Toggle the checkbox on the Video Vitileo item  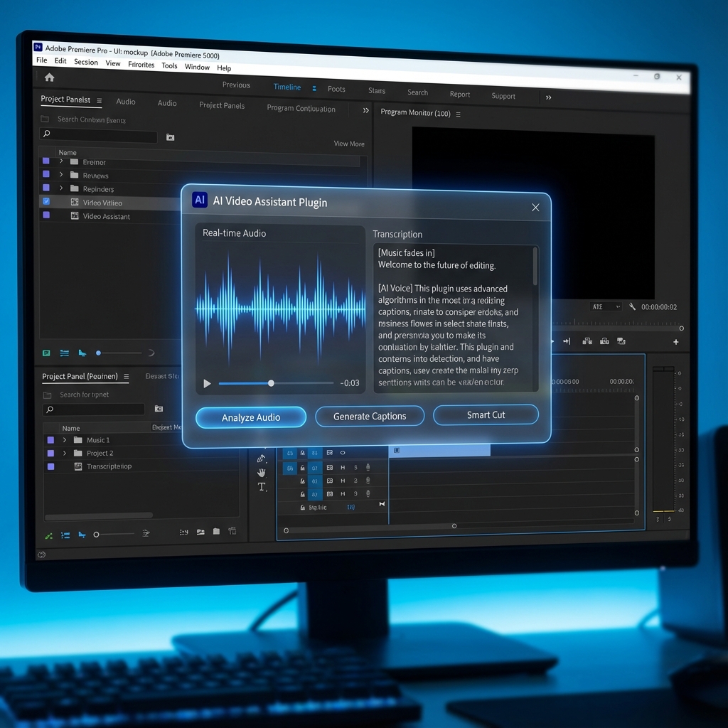coord(46,202)
